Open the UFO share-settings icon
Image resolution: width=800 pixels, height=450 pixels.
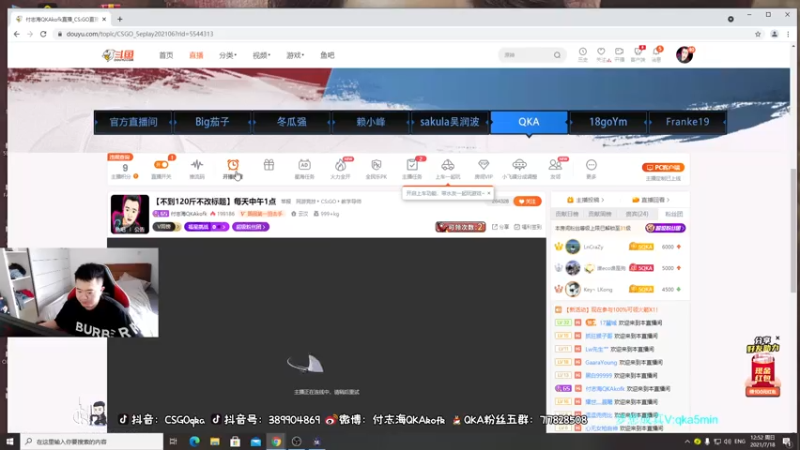pyautogui.click(x=519, y=165)
